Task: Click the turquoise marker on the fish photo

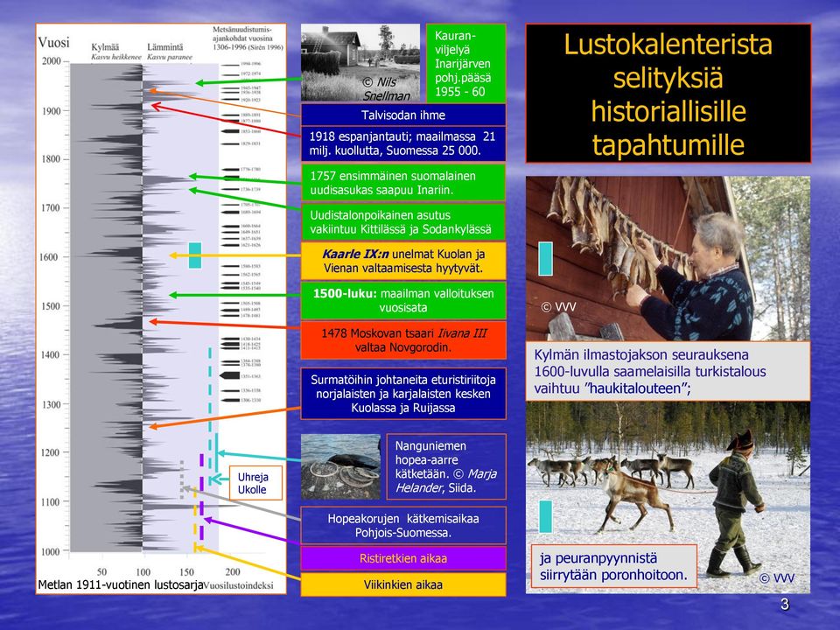Action: [545, 259]
